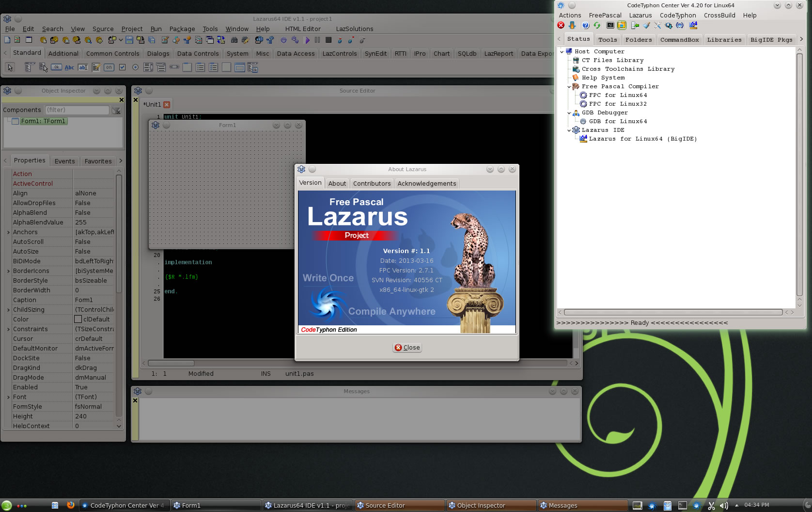Click the New Unit icon in Lazarus toolbar
This screenshot has height=512, width=812.
(x=17, y=40)
